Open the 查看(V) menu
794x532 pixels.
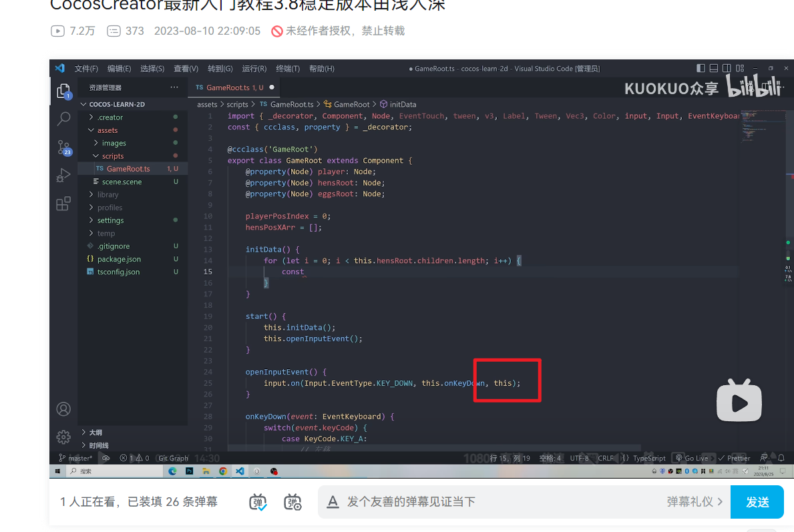click(x=186, y=68)
